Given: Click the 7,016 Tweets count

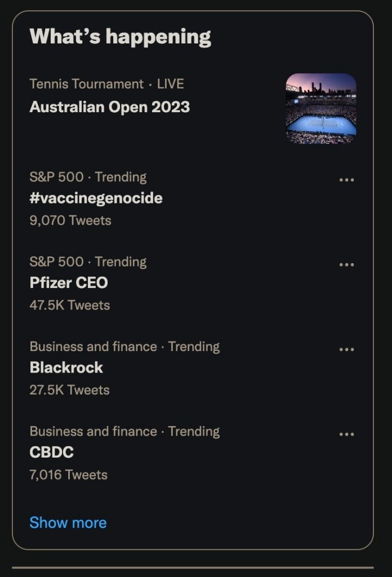Looking at the screenshot, I should 68,474.
